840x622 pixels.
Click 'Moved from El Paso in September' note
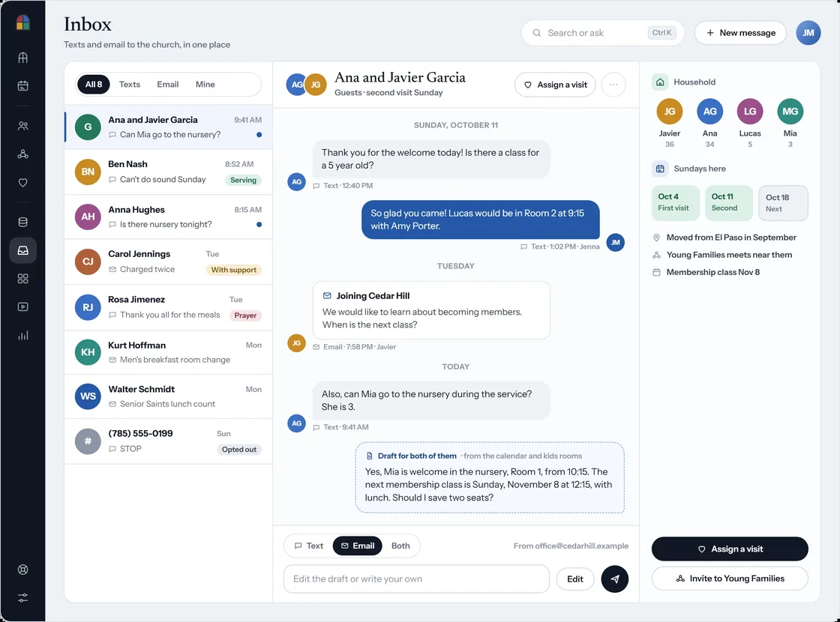point(730,237)
